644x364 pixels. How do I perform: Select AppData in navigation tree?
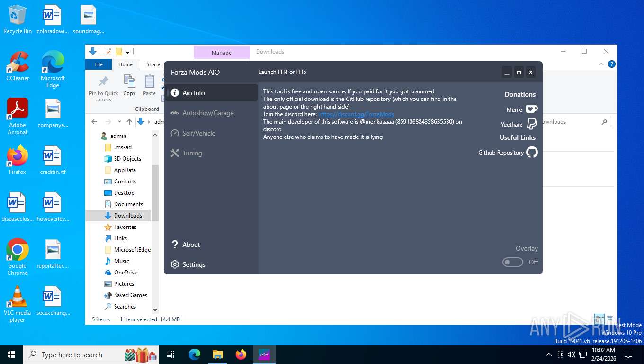pos(125,170)
